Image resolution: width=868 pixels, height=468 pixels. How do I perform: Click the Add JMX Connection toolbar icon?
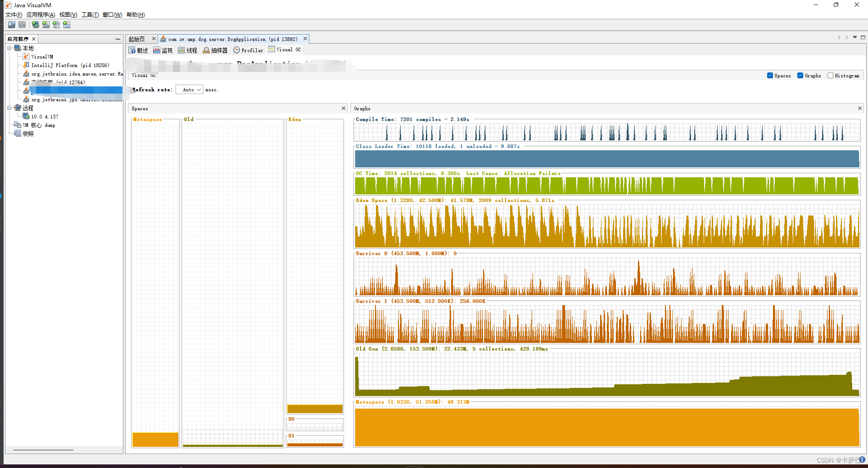pyautogui.click(x=46, y=25)
